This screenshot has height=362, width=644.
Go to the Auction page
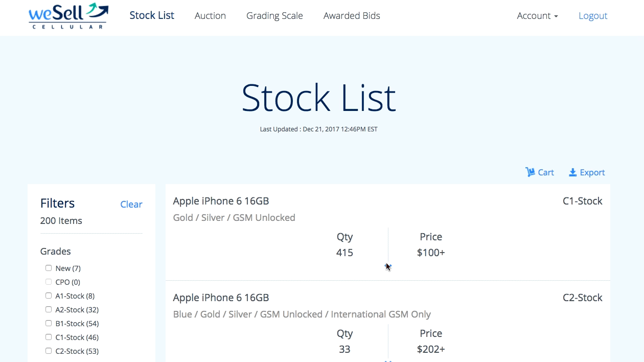(x=210, y=16)
